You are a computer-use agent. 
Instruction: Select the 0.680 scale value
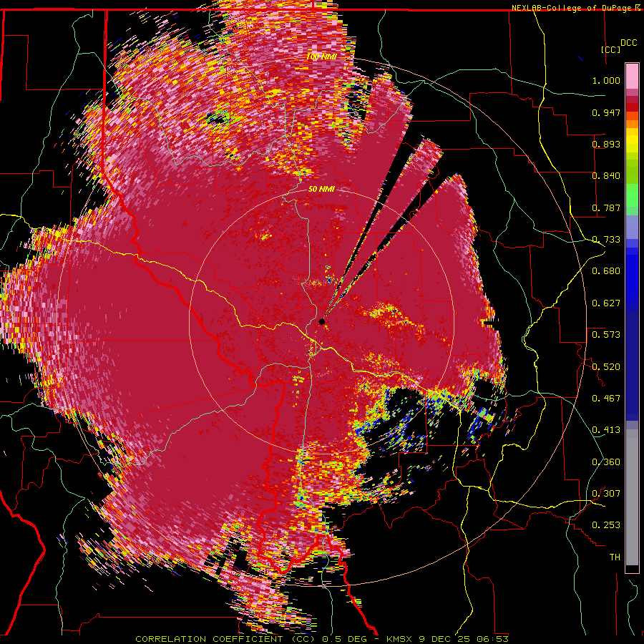(x=606, y=271)
